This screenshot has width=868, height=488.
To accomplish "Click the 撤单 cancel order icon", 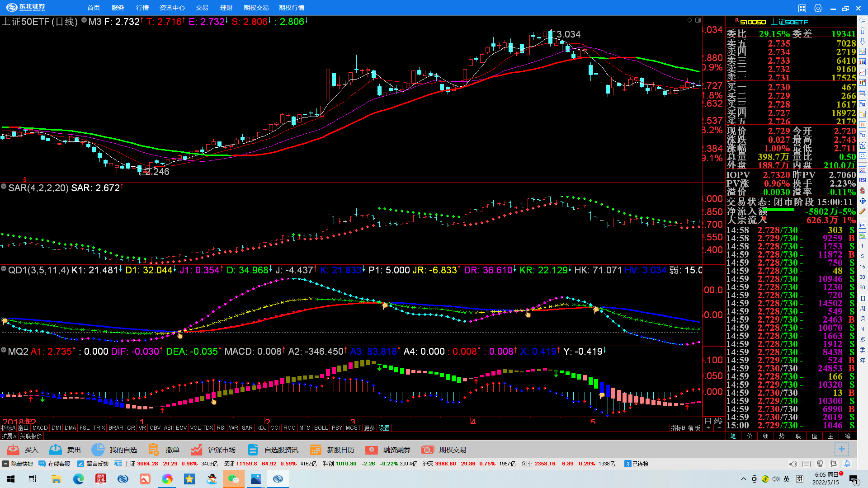I will 154,450.
